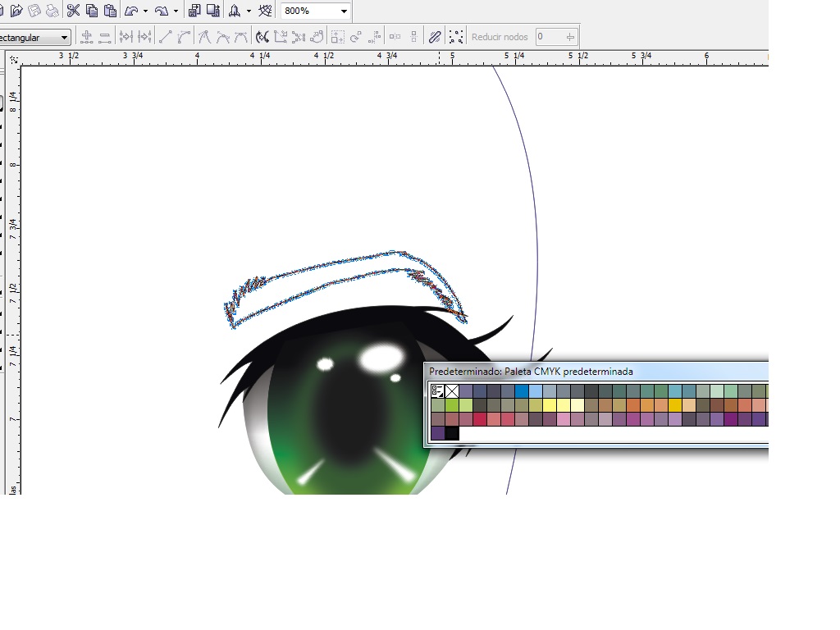Click the Symmetrical node icon
840x630 pixels.
tap(241, 37)
